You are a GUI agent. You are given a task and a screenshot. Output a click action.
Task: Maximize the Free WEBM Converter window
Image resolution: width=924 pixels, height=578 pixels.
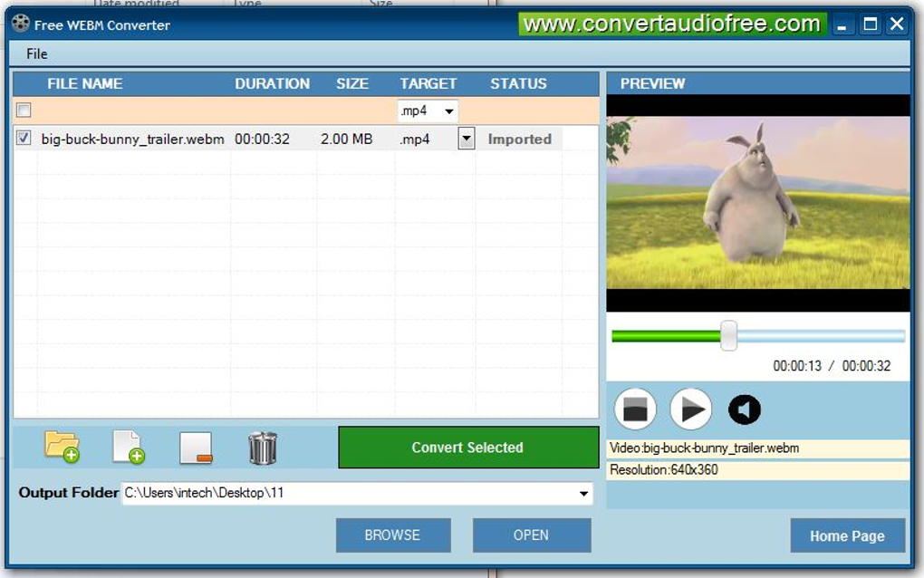[x=870, y=24]
